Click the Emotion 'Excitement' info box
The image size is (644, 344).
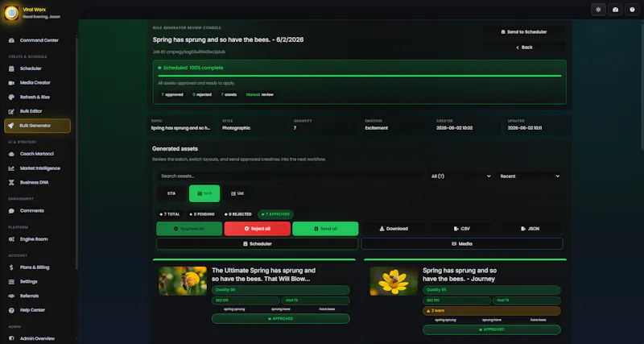[395, 125]
